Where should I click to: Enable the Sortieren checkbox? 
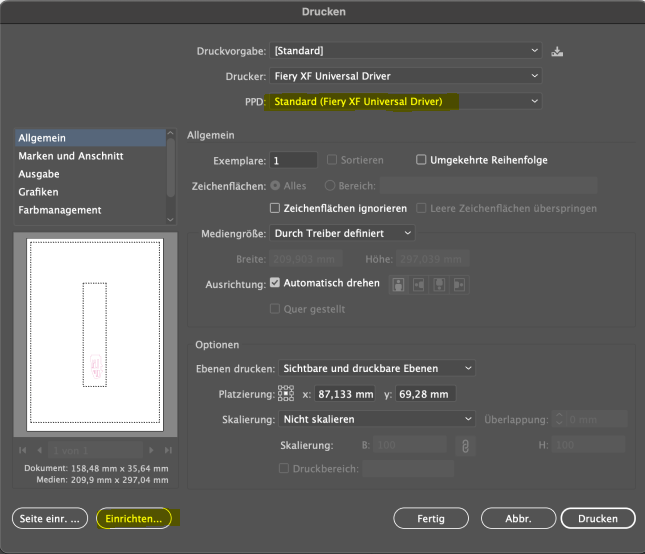coord(332,160)
